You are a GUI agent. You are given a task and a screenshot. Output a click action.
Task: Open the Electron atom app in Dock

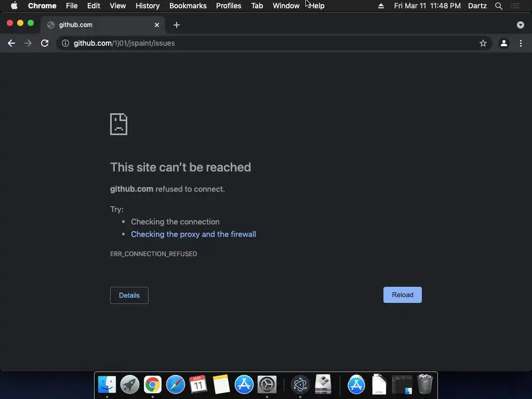pyautogui.click(x=300, y=384)
